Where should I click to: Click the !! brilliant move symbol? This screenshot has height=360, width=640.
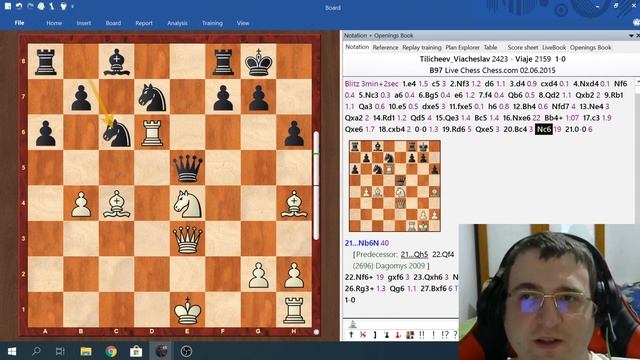422,335
